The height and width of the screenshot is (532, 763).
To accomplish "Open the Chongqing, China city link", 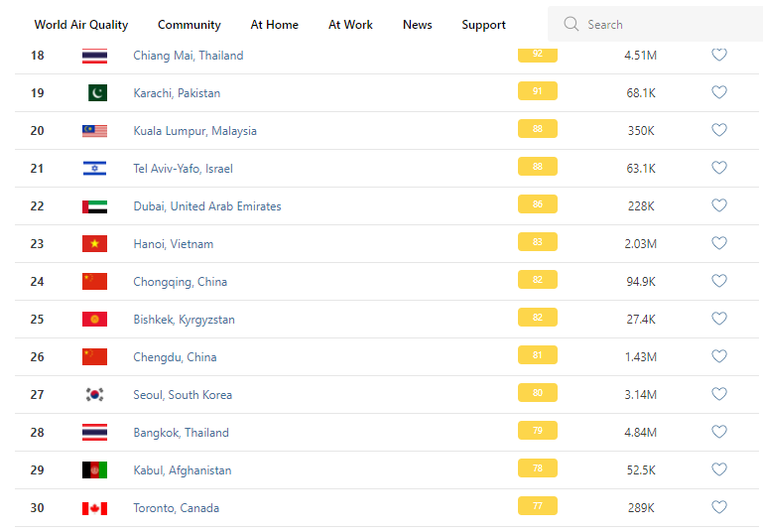I will pyautogui.click(x=180, y=282).
